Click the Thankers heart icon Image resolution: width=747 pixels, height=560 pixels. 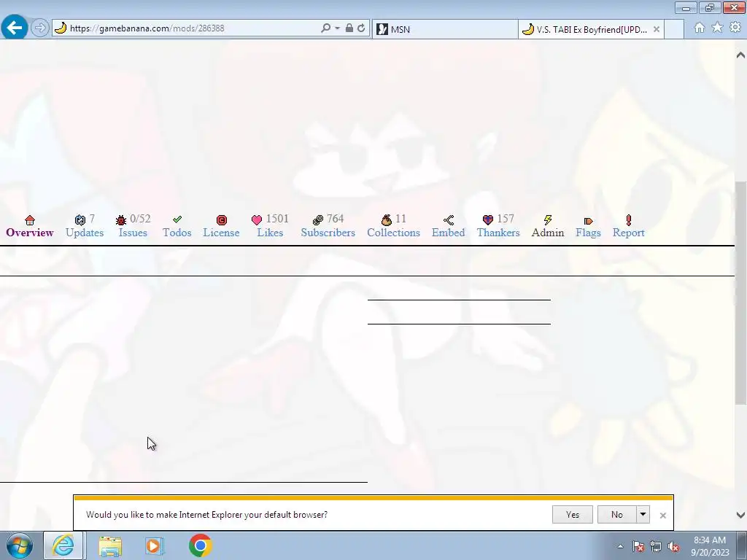coord(488,220)
